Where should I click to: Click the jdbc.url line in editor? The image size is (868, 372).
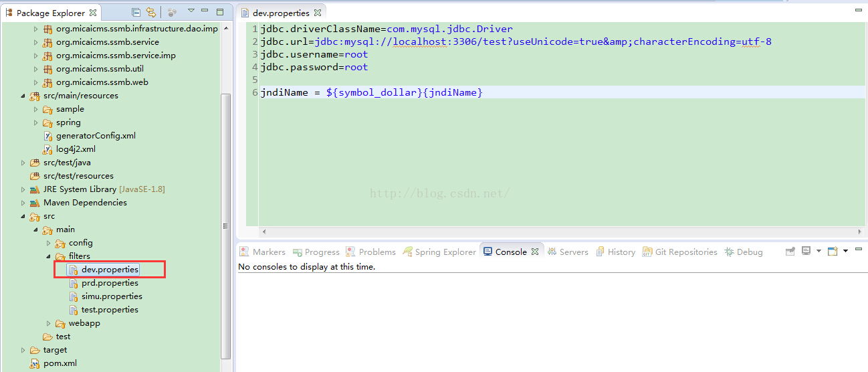[516, 41]
